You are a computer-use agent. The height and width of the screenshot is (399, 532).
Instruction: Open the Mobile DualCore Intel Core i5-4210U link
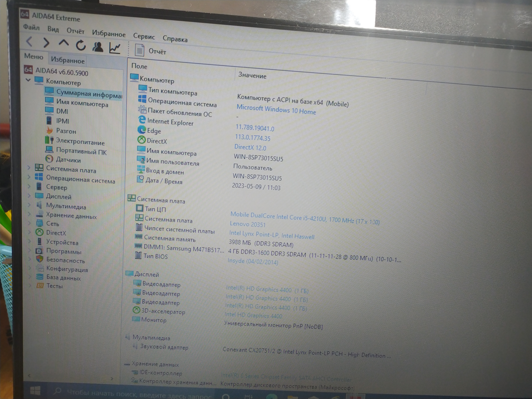pos(305,218)
